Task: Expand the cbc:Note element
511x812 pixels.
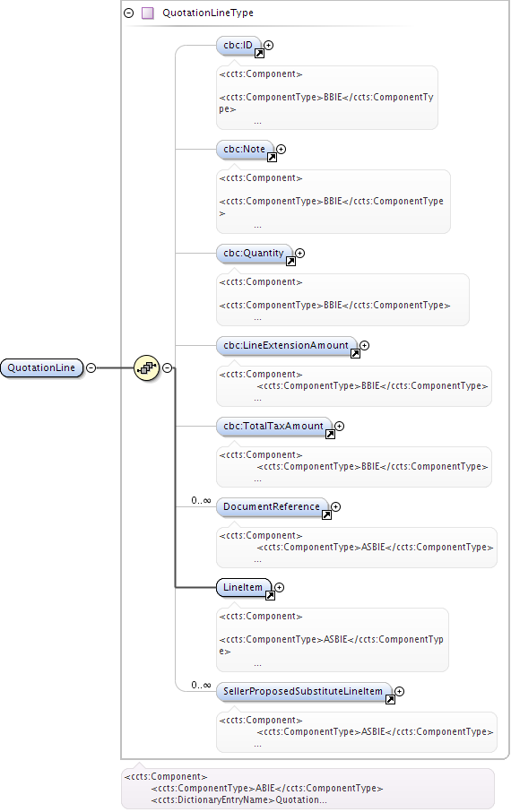Action: coord(281,149)
